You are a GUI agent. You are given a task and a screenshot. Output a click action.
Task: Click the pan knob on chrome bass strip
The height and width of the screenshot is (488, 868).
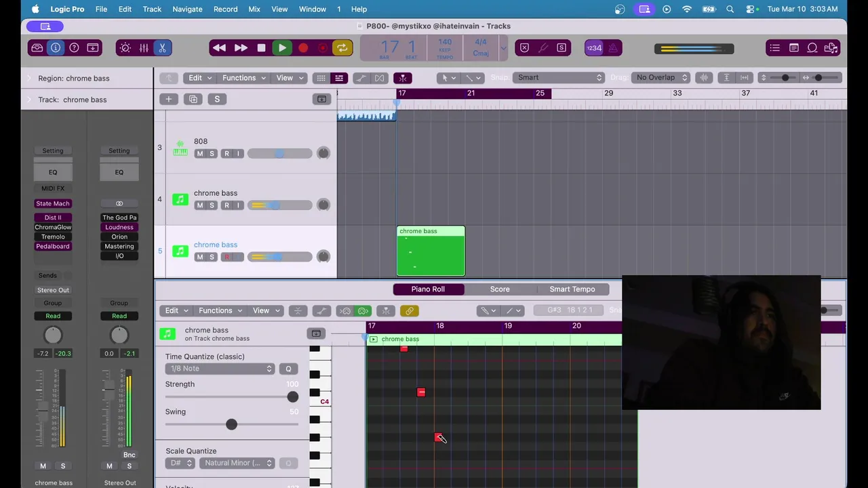pyautogui.click(x=53, y=335)
